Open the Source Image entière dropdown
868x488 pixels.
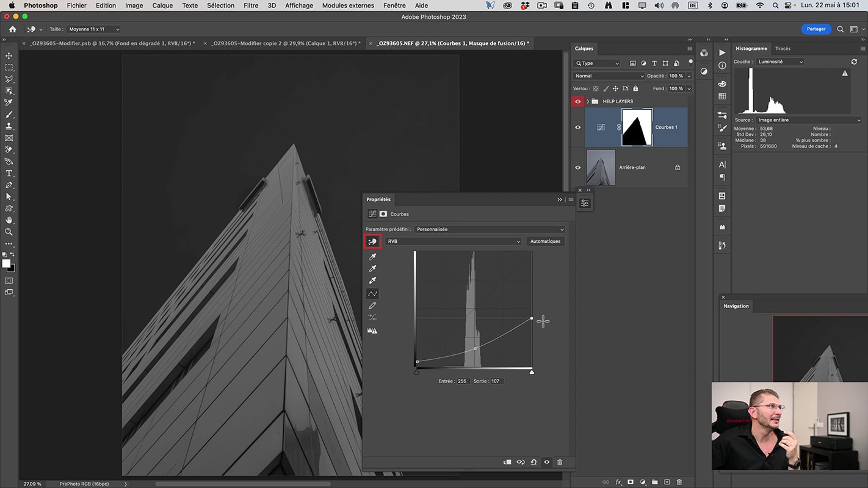pos(808,120)
